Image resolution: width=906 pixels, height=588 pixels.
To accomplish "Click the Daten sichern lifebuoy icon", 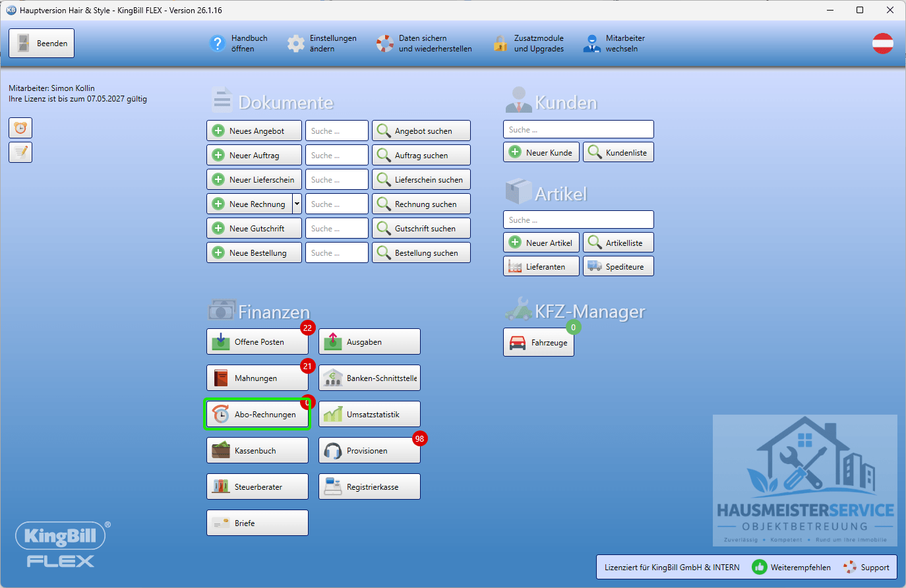I will 385,44.
